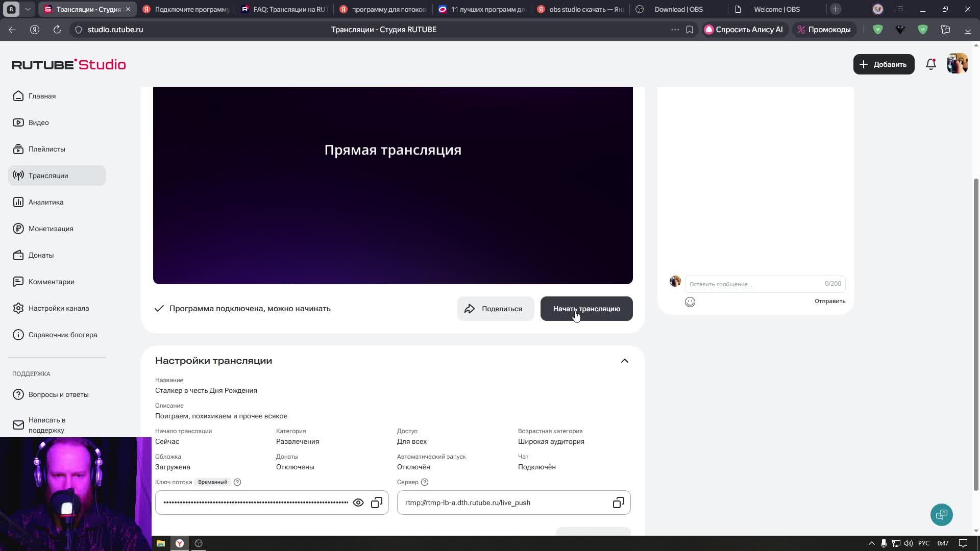The image size is (980, 551).
Task: Open the tab groups dropdown arrow
Action: coord(28,9)
